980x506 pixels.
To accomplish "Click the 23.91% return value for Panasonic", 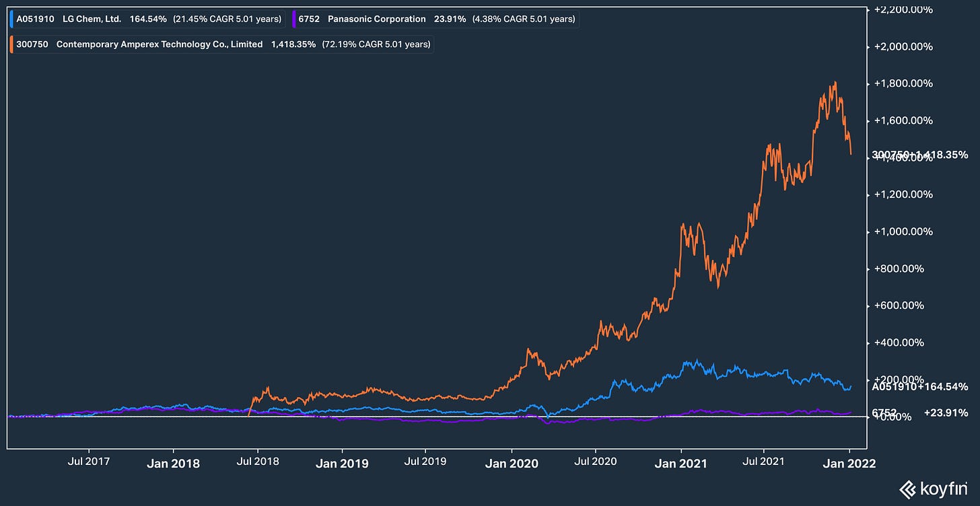I will click(x=450, y=19).
